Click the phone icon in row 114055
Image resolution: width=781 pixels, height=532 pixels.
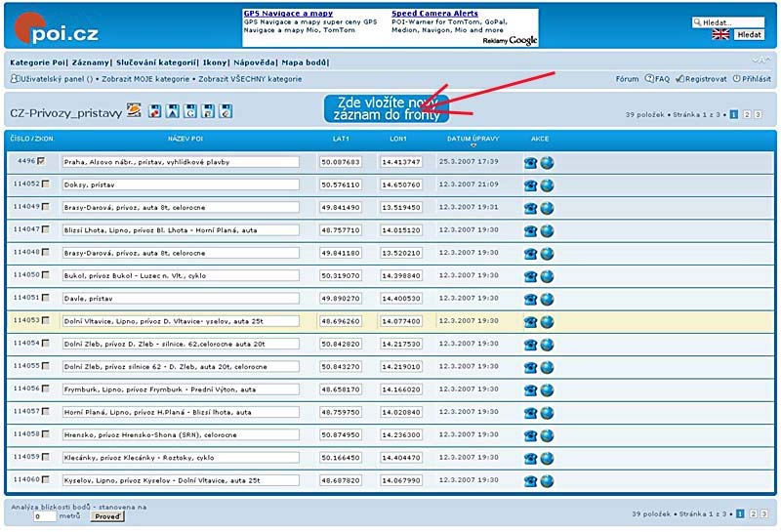click(530, 368)
